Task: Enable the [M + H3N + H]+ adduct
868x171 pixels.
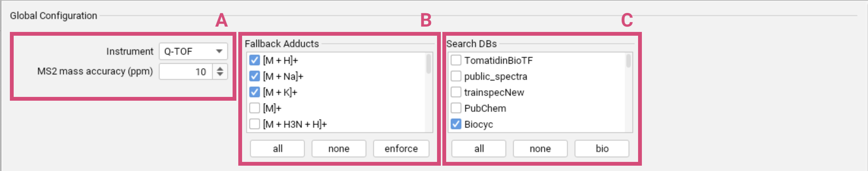Action: [255, 124]
